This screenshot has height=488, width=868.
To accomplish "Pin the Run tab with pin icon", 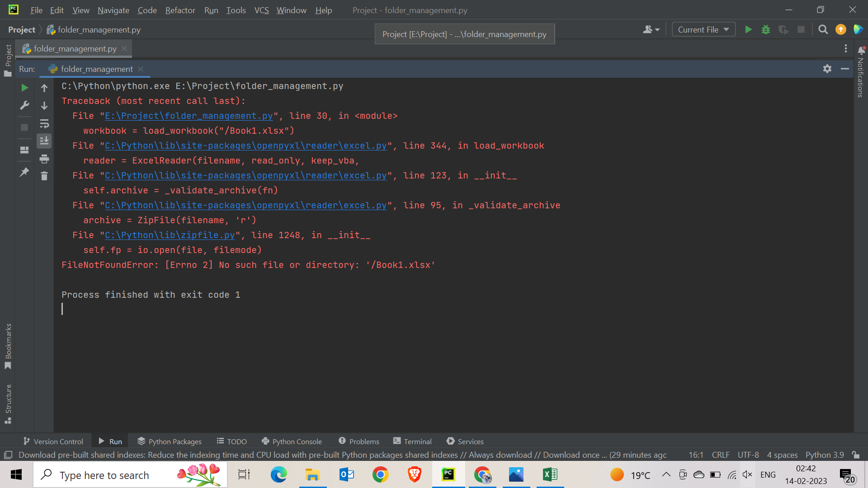I will point(24,172).
